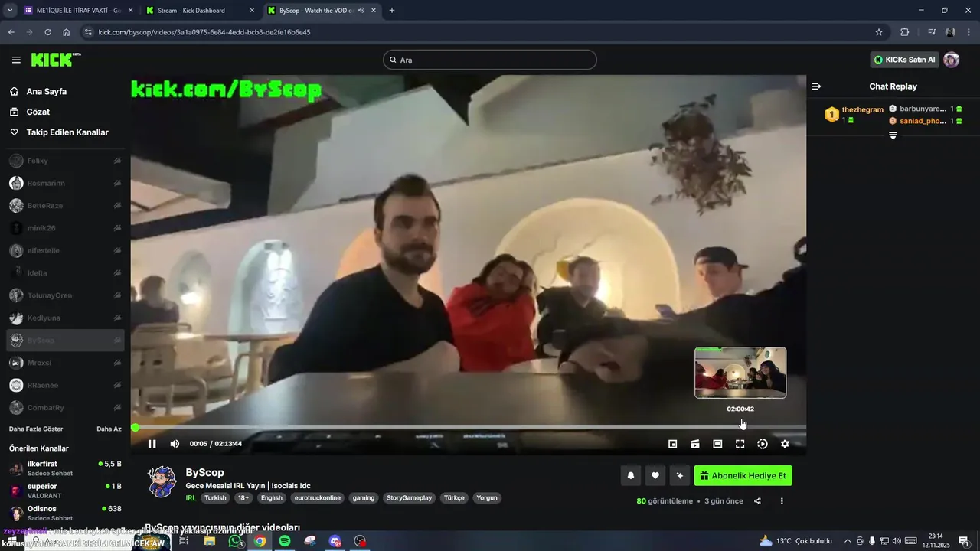Open the ByScop channel avatar
This screenshot has width=980, height=551.
click(162, 482)
